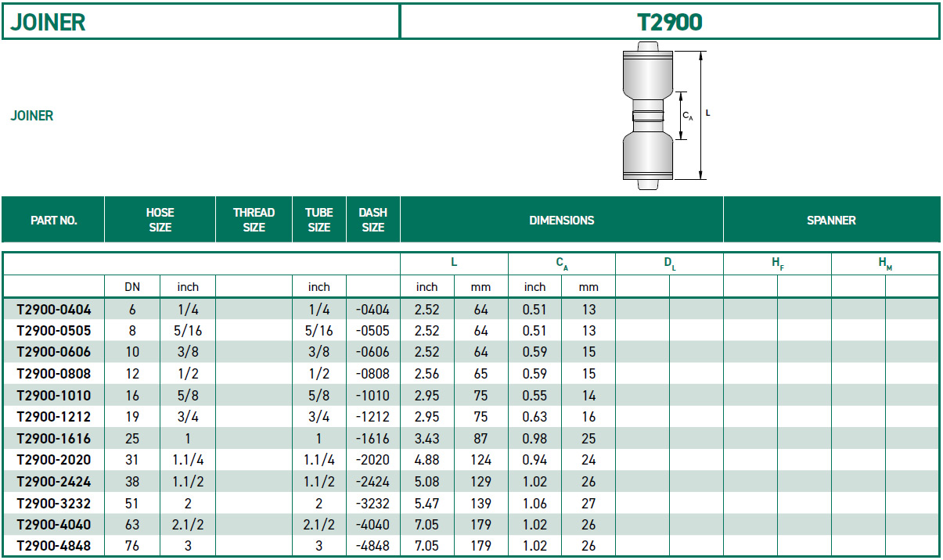Click the CA dimension subheader
Image resolution: width=943 pixels, height=560 pixels.
click(562, 264)
